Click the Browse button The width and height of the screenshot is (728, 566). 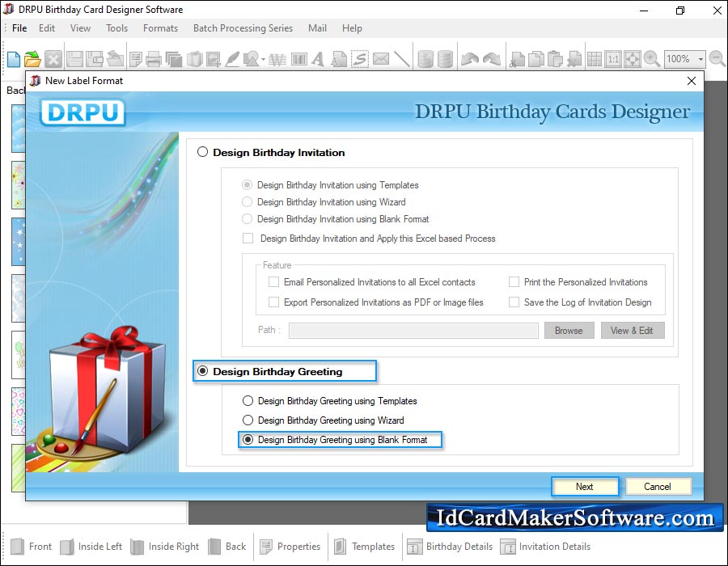tap(569, 331)
